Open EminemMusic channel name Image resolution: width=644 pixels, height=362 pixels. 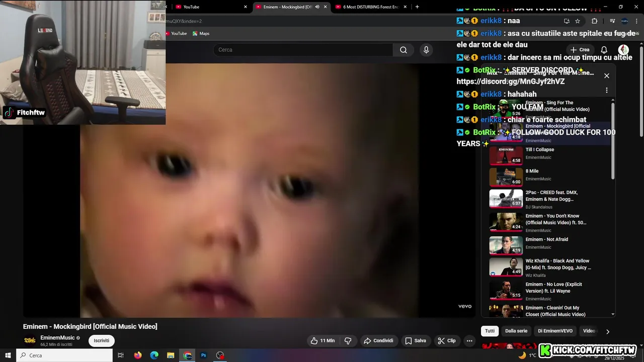[57, 338]
